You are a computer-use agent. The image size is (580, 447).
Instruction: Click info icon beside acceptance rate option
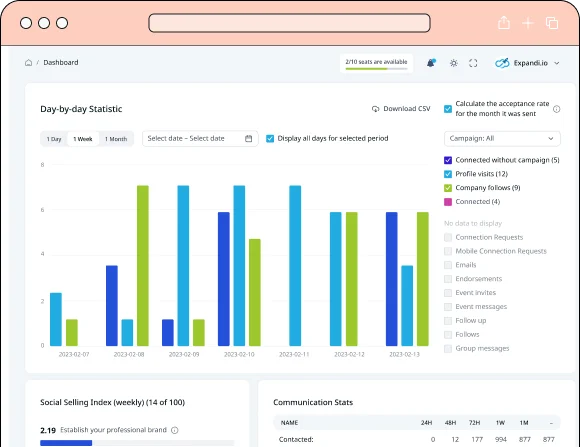[x=556, y=109]
